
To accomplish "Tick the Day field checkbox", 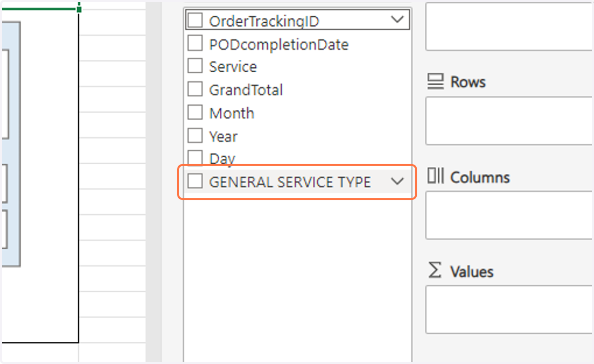I will coord(195,158).
